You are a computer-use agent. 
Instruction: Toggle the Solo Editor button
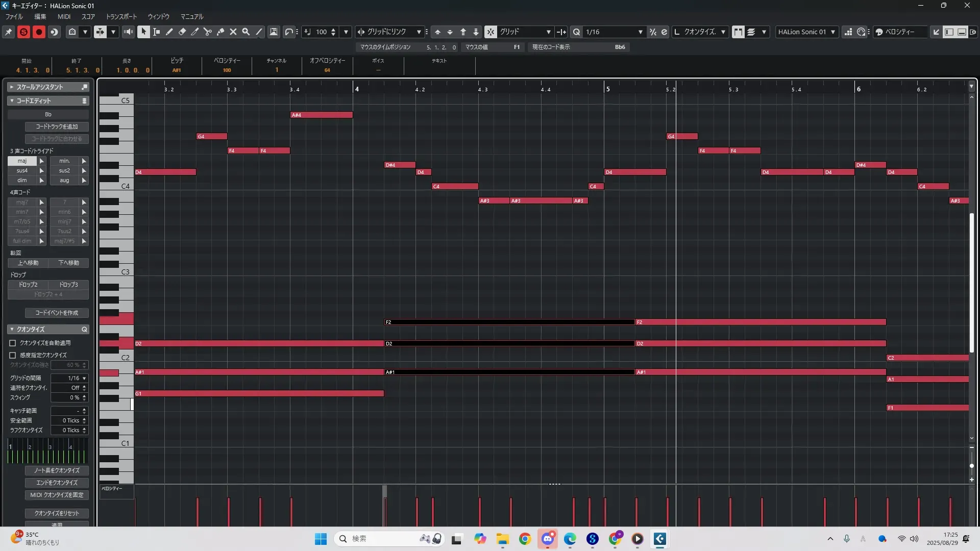point(23,32)
